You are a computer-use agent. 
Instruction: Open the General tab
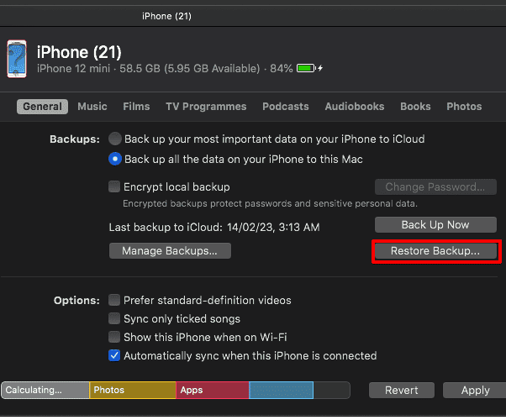pos(42,107)
